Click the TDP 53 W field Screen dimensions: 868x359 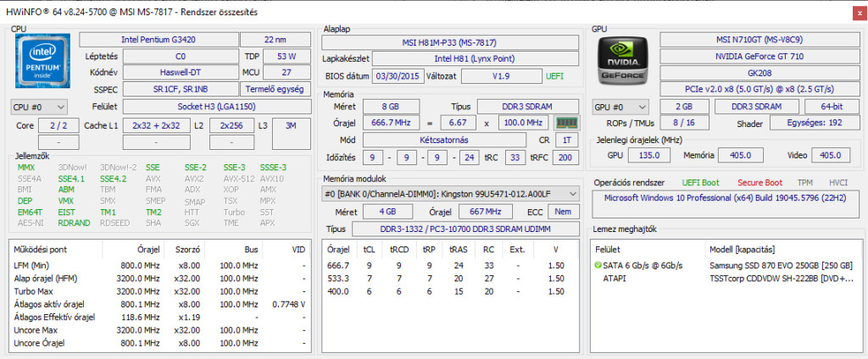click(x=287, y=57)
